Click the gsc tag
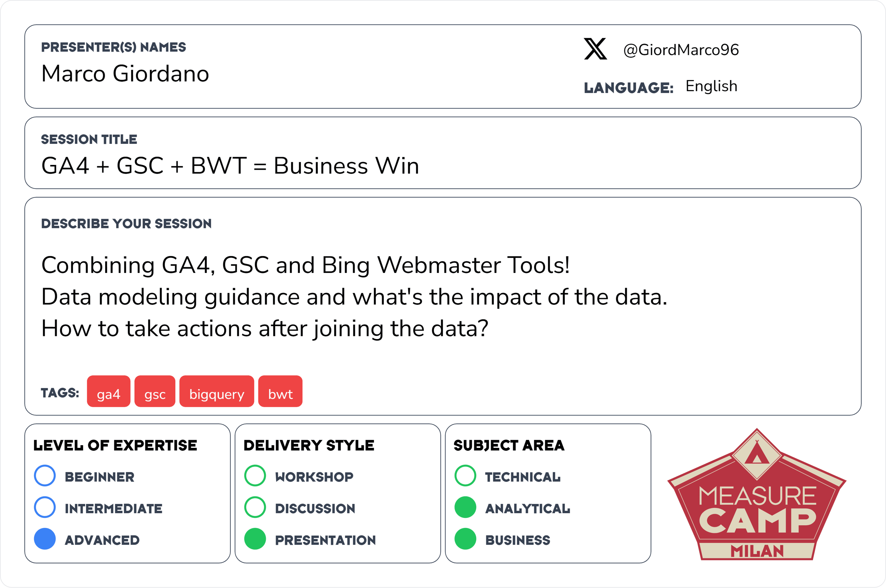Screen dimensions: 886x588 tap(155, 391)
